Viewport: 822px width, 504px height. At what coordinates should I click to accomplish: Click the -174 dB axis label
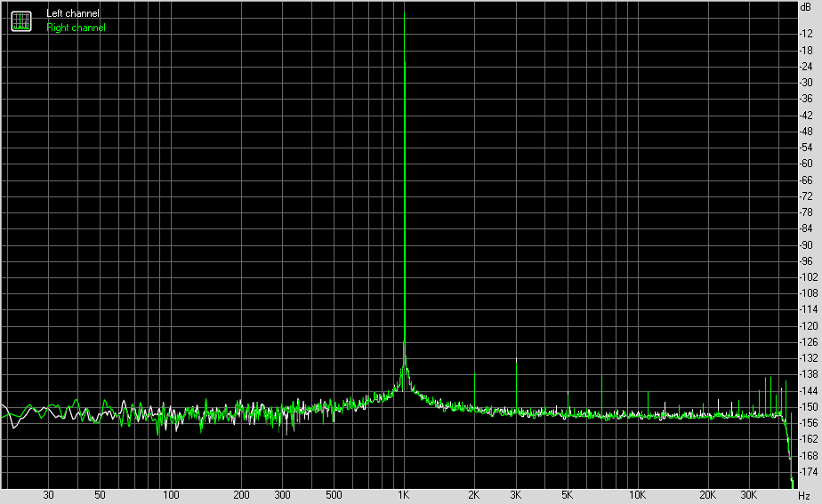tap(808, 471)
